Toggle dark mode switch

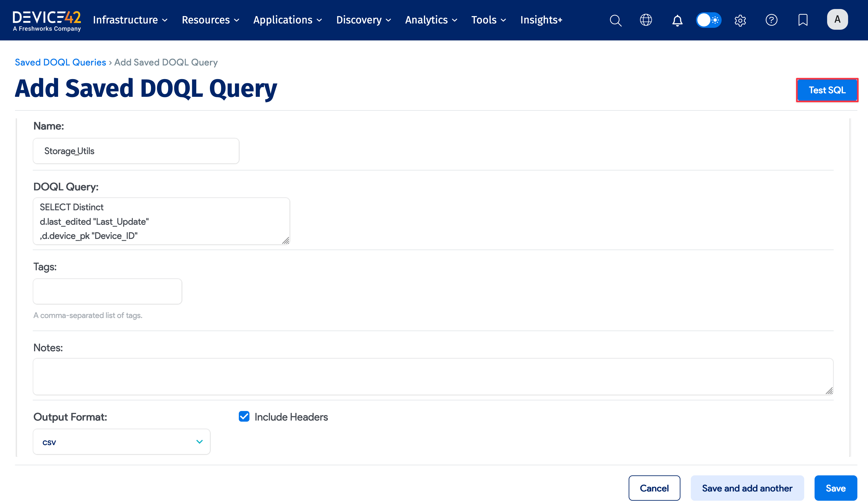708,20
